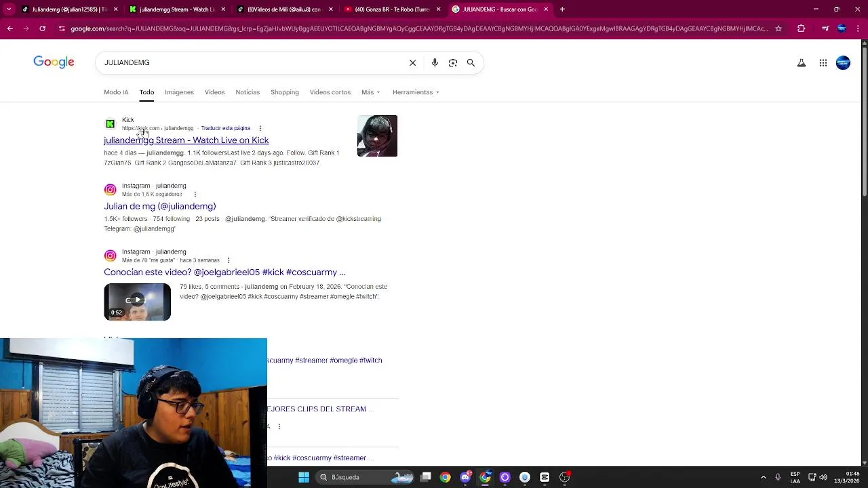Screen dimensions: 868x488
Task: Open CapCut from the taskbar
Action: (545, 477)
